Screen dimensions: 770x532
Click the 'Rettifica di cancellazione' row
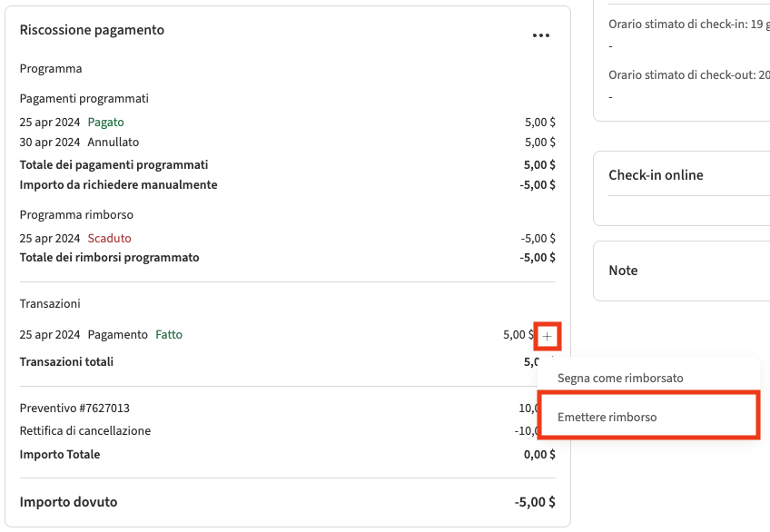click(x=85, y=431)
